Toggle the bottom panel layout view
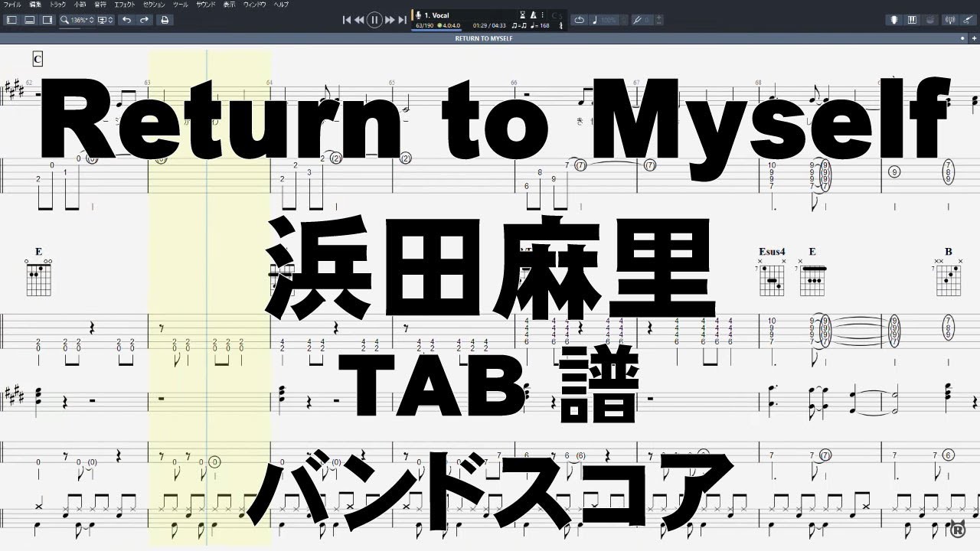The width and height of the screenshot is (980, 551). pos(29,20)
